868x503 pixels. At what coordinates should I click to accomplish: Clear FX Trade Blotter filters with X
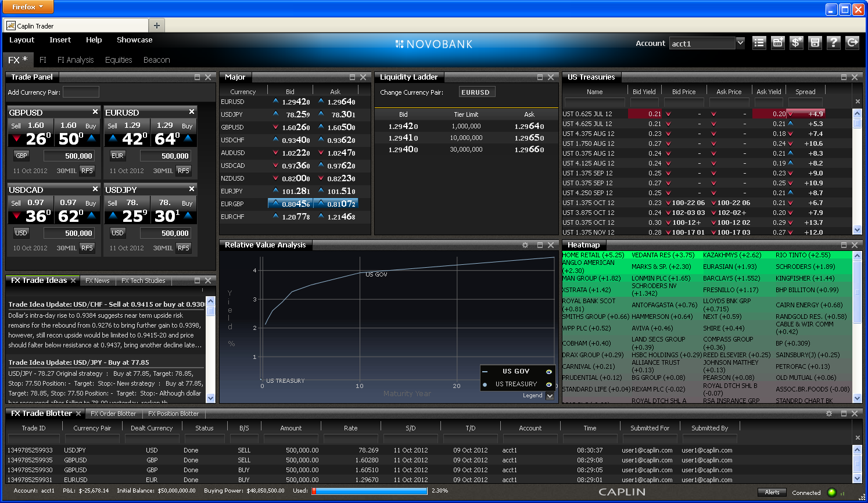click(x=858, y=438)
